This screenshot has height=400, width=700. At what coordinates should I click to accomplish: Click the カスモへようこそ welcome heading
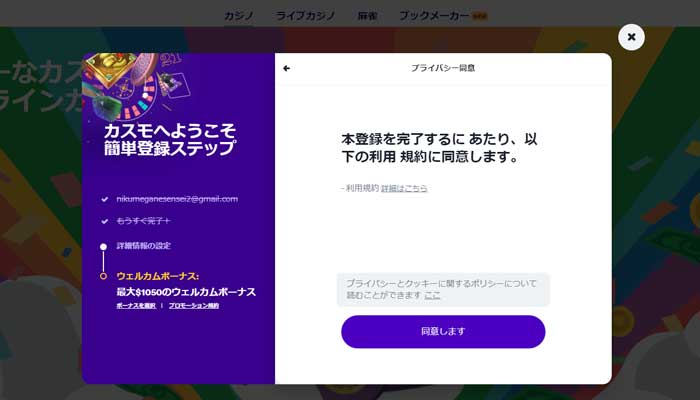170,139
